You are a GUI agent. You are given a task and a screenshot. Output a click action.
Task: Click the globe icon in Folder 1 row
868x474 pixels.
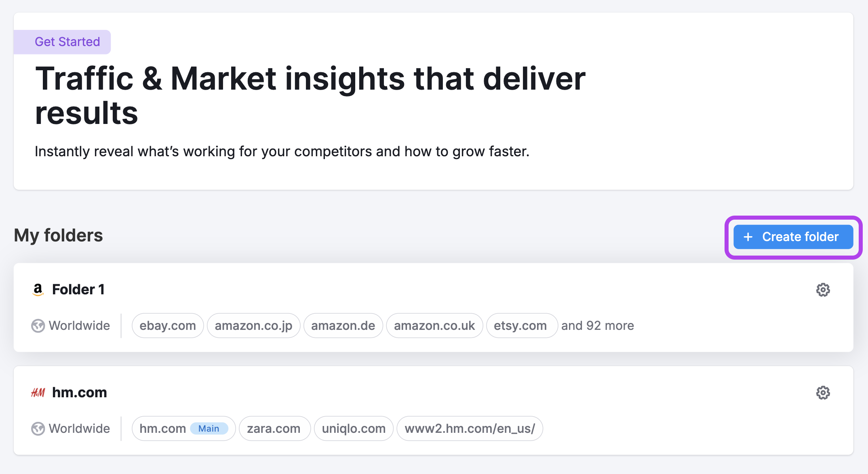click(x=37, y=326)
